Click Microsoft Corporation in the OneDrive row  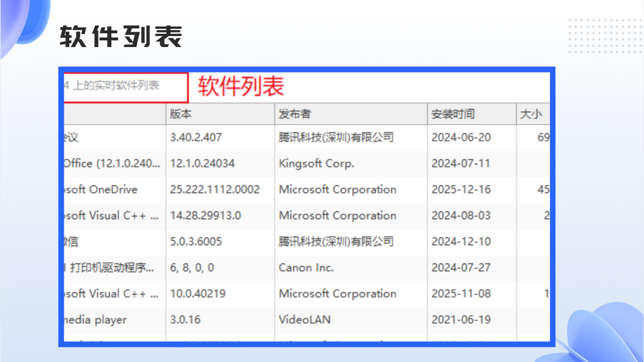point(337,189)
